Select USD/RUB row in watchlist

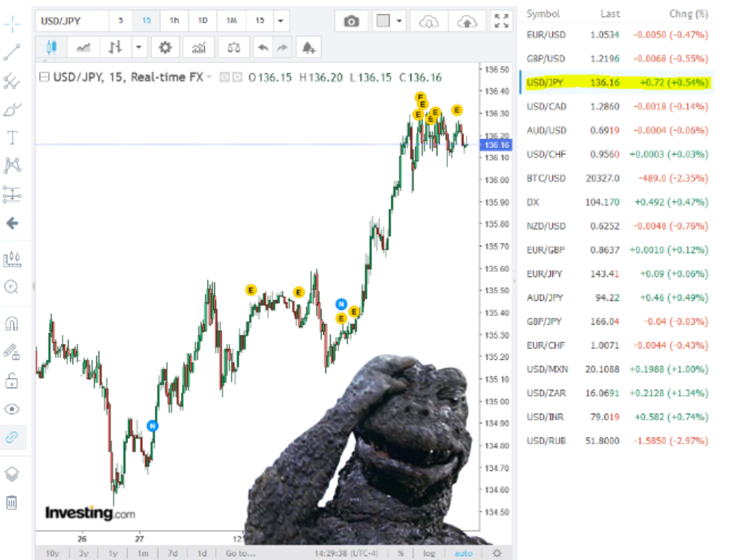point(617,441)
